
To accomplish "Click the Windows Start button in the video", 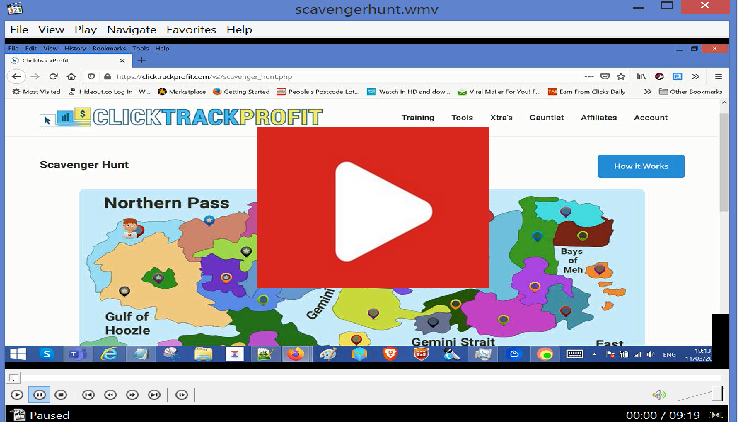I will click(18, 354).
